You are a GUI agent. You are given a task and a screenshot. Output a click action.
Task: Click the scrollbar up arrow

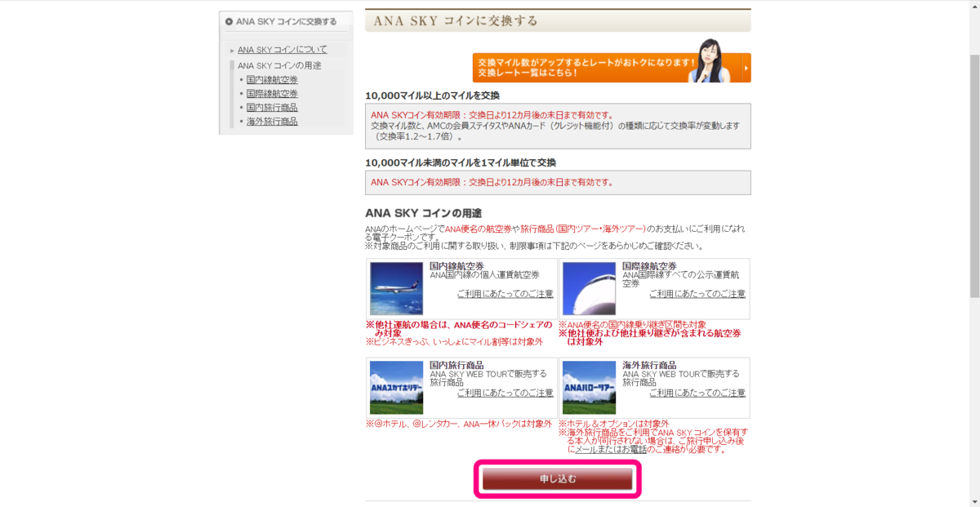pos(974,6)
